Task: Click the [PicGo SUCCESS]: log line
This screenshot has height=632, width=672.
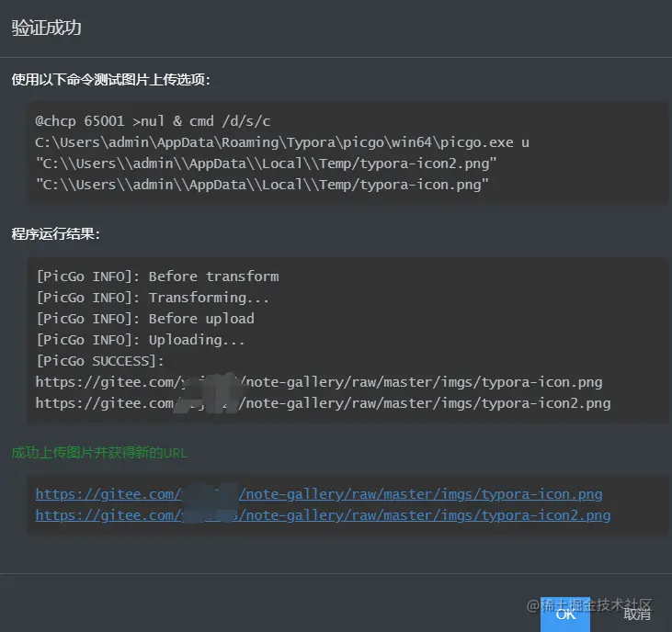Action: pyautogui.click(x=100, y=360)
